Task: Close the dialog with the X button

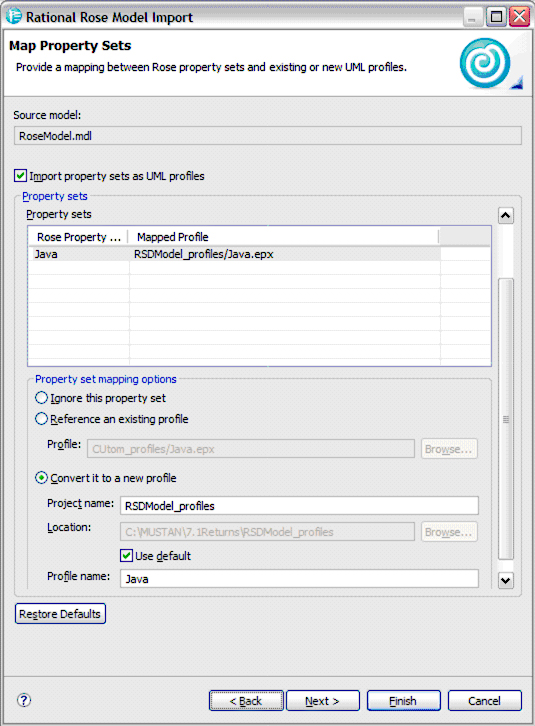Action: (x=519, y=17)
